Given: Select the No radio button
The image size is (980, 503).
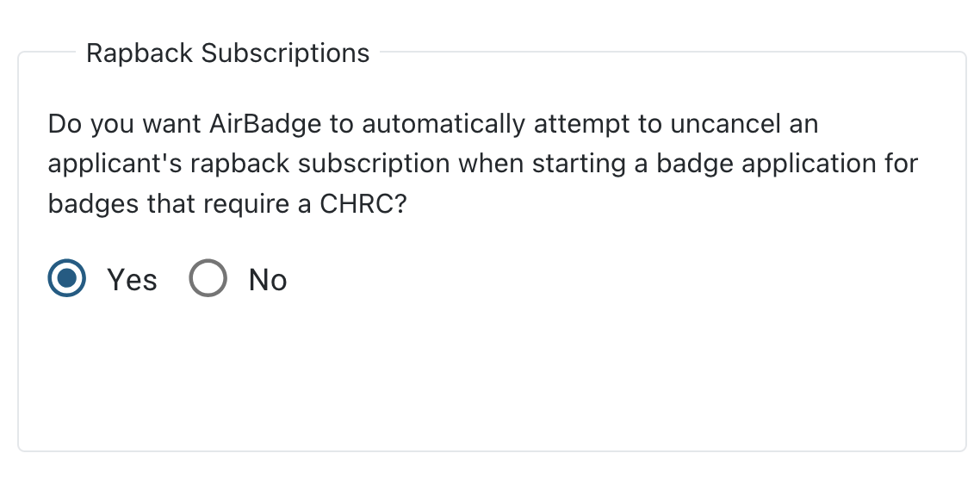Looking at the screenshot, I should [208, 279].
